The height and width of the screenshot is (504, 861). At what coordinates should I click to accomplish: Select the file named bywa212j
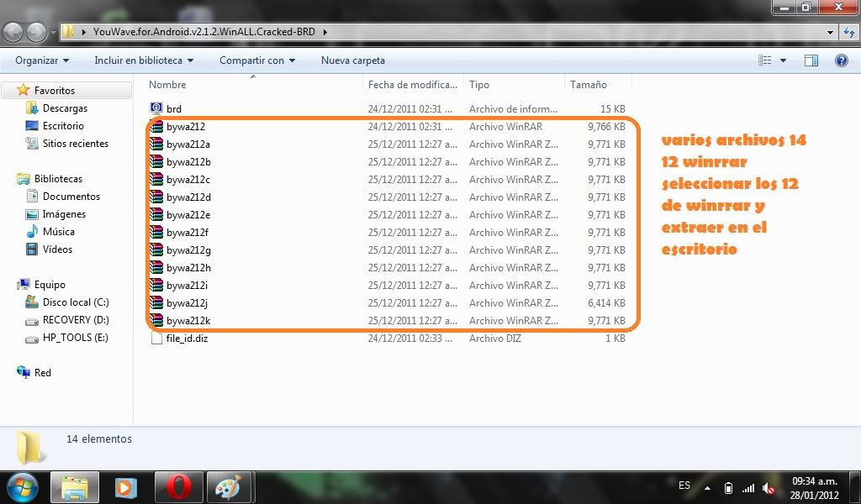coord(187,302)
